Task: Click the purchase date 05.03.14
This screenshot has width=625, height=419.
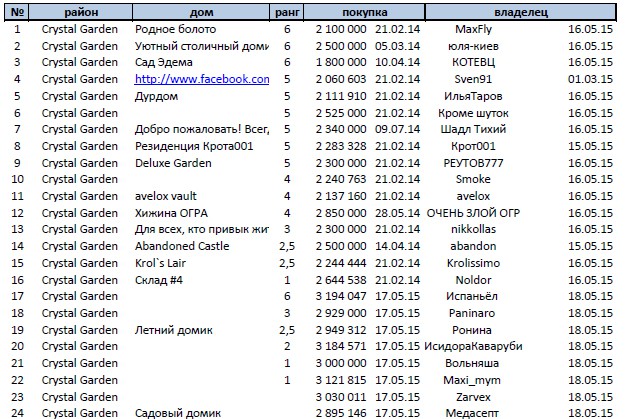Action: pyautogui.click(x=397, y=46)
